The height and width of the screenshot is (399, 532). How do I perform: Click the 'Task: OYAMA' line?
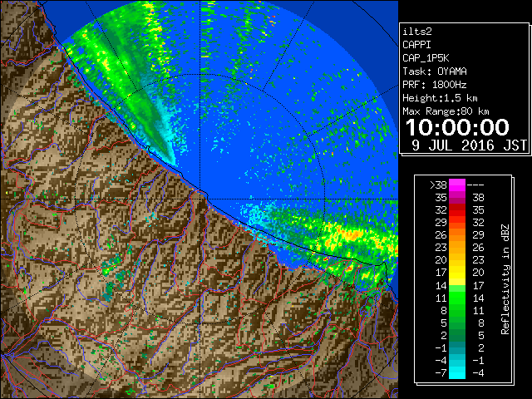pyautogui.click(x=435, y=71)
